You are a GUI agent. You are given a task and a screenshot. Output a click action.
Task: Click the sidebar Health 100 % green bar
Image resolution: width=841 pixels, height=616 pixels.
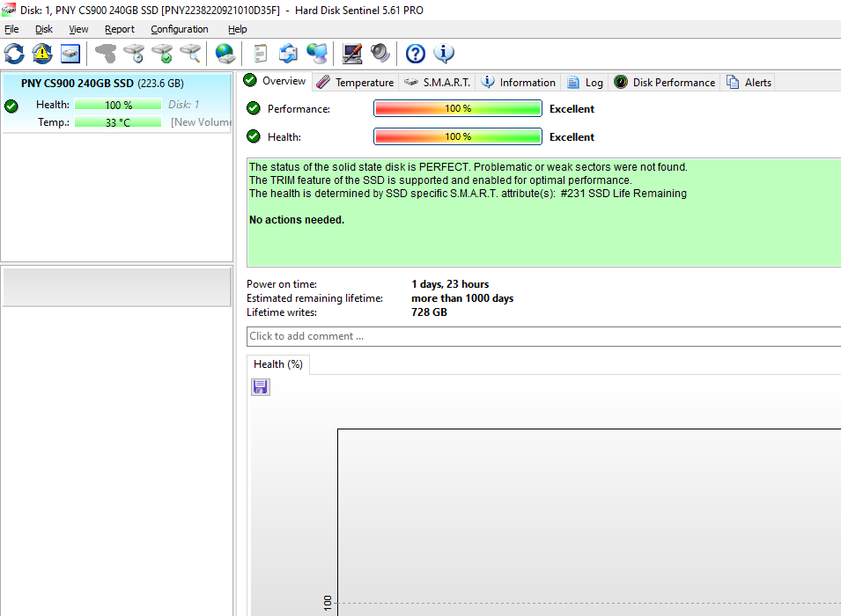[x=118, y=105]
